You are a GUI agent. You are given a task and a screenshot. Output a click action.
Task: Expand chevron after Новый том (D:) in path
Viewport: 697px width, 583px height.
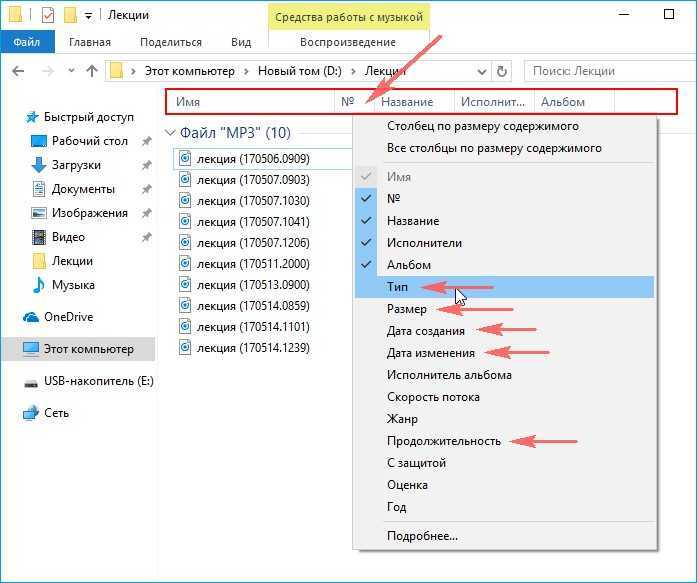pyautogui.click(x=353, y=71)
